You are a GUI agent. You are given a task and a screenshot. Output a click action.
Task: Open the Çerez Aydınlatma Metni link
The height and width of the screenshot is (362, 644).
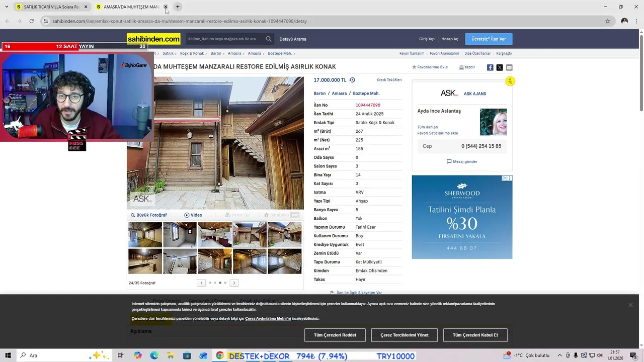268,319
